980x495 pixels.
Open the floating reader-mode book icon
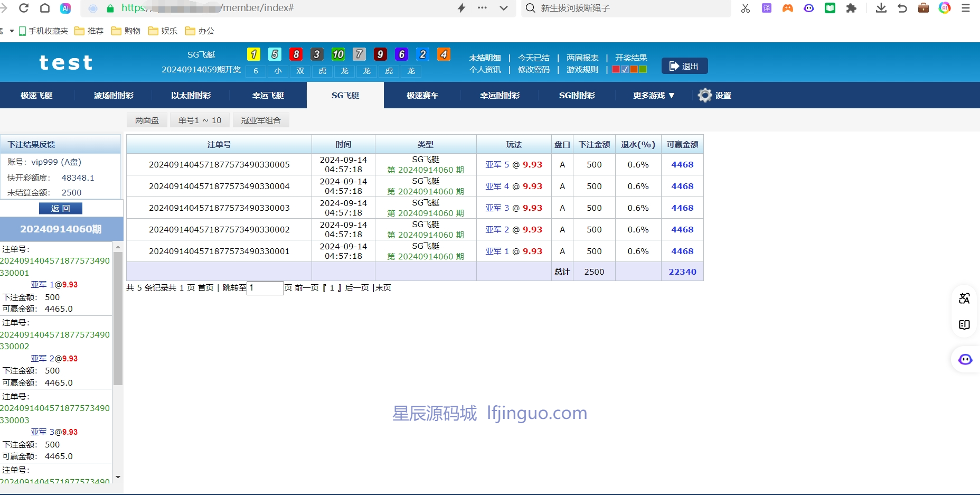(964, 324)
